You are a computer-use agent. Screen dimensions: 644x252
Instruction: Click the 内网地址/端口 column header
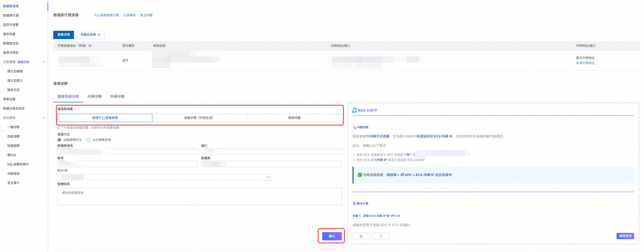click(340, 46)
